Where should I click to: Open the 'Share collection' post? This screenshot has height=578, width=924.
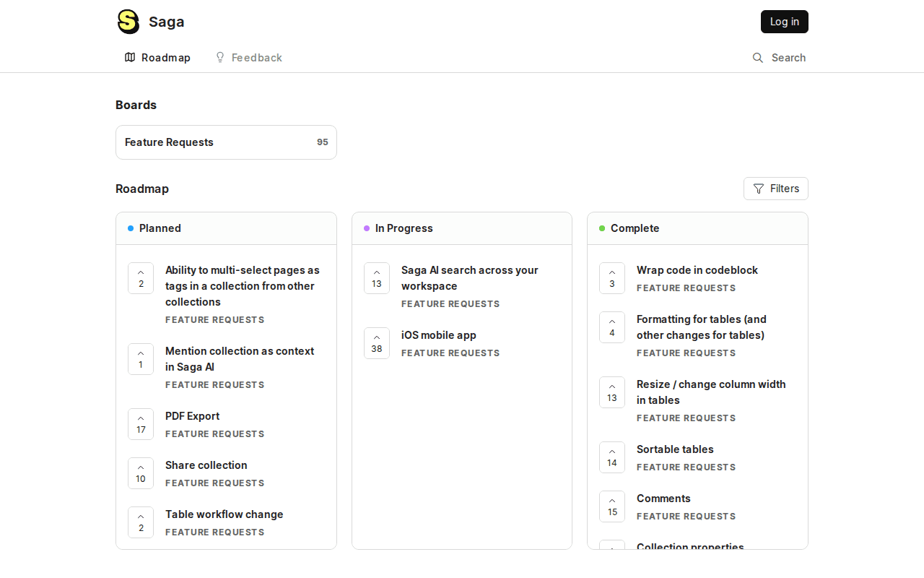point(206,465)
